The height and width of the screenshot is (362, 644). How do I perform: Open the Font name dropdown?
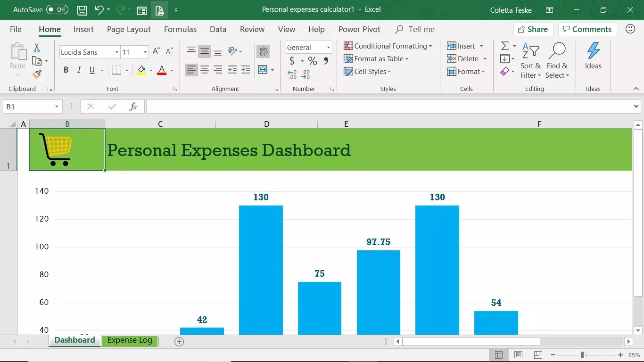point(116,52)
